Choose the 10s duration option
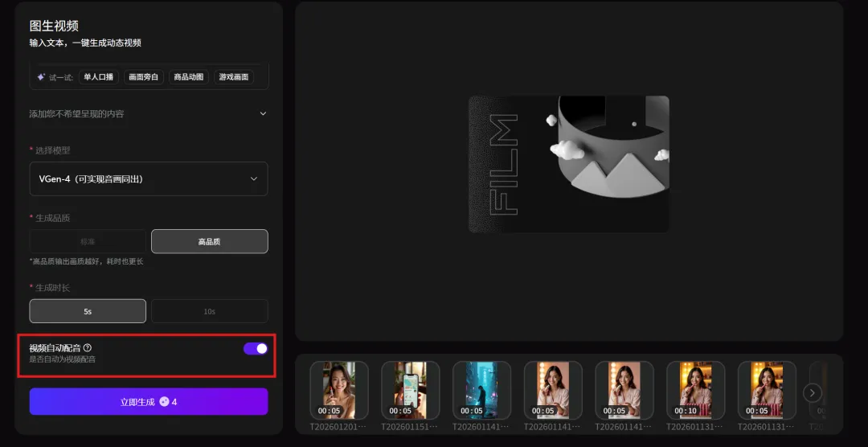This screenshot has width=868, height=447. point(209,311)
